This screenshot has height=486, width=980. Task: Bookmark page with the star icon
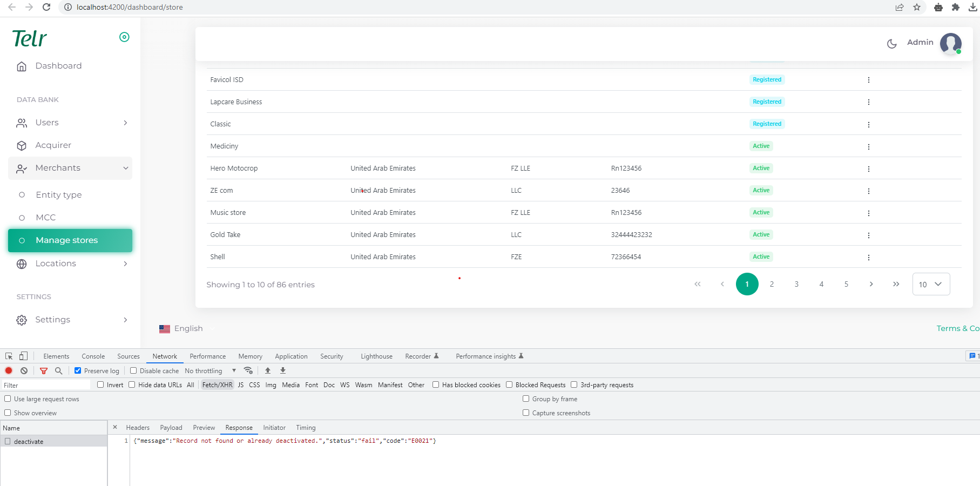[x=917, y=7]
